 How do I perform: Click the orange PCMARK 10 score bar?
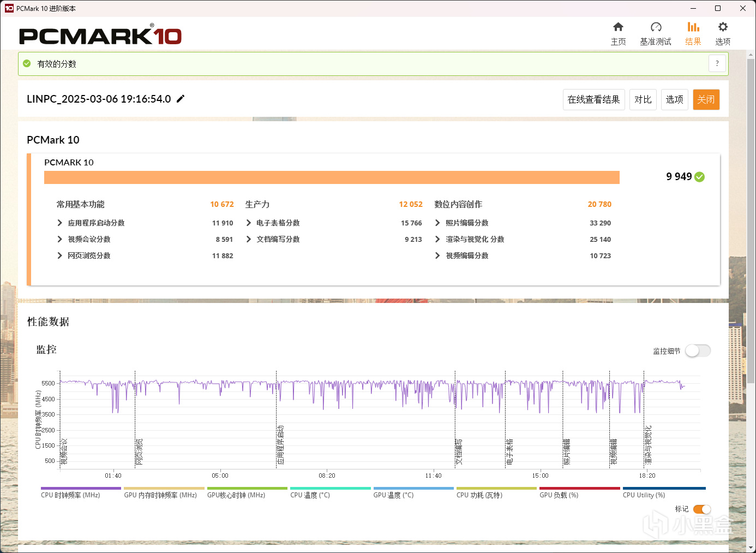click(332, 177)
